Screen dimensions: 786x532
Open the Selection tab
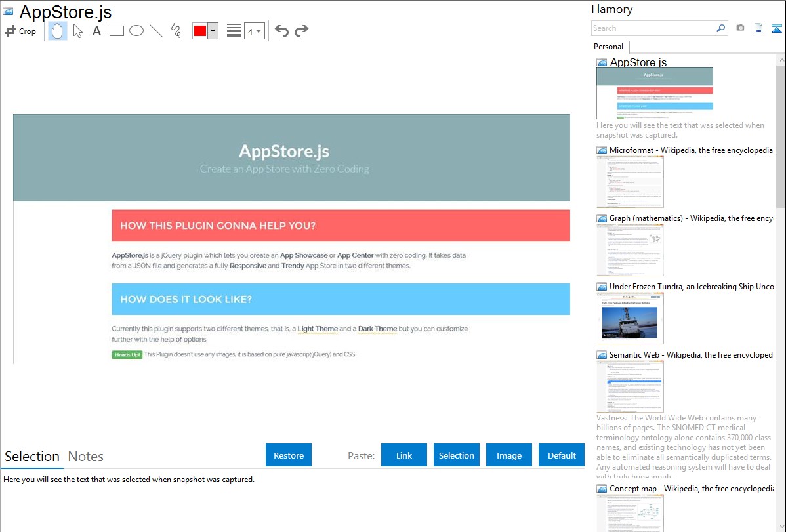click(32, 457)
